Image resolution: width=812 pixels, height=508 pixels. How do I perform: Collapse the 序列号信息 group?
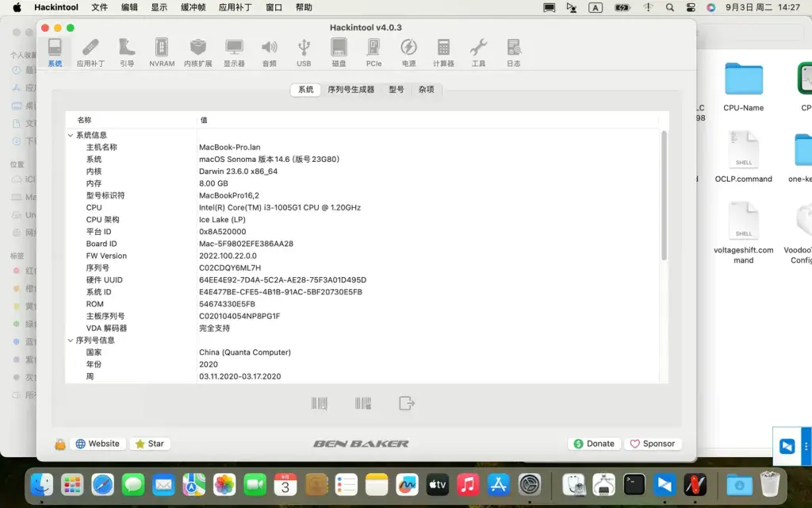(71, 341)
